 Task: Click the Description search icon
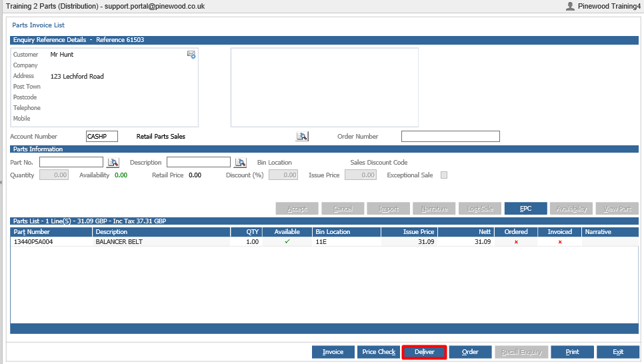(240, 162)
